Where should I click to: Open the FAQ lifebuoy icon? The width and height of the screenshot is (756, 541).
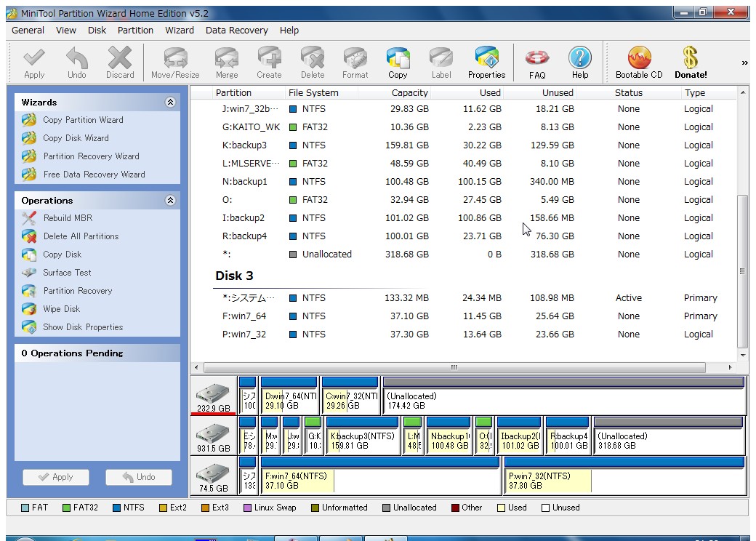coord(537,63)
